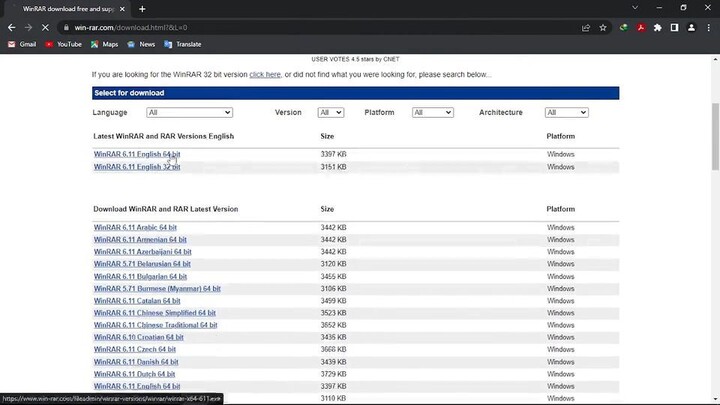Click the '3397 KB' size in the top table
The width and height of the screenshot is (720, 405).
click(x=333, y=154)
